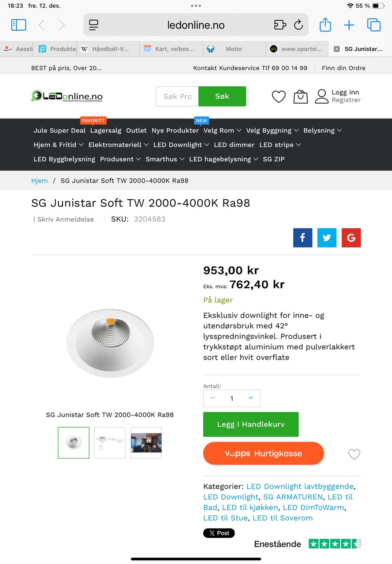Toggle wishlist heart beside Vipps button
This screenshot has height=564, width=392.
tap(354, 454)
